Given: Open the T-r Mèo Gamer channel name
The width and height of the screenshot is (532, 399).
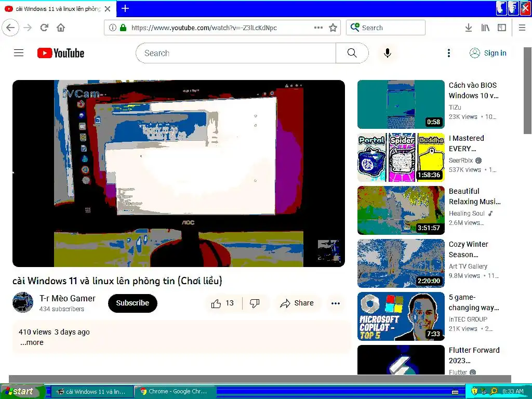Looking at the screenshot, I should pos(68,298).
